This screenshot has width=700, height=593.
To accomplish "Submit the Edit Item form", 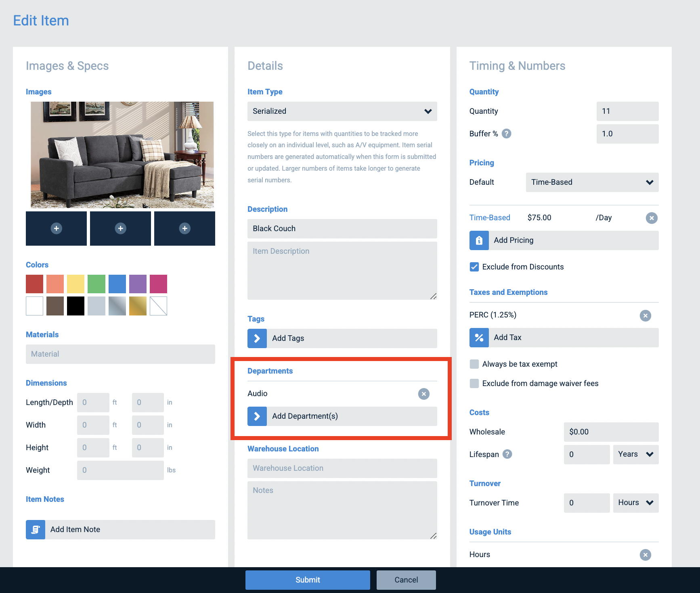I will pyautogui.click(x=308, y=580).
